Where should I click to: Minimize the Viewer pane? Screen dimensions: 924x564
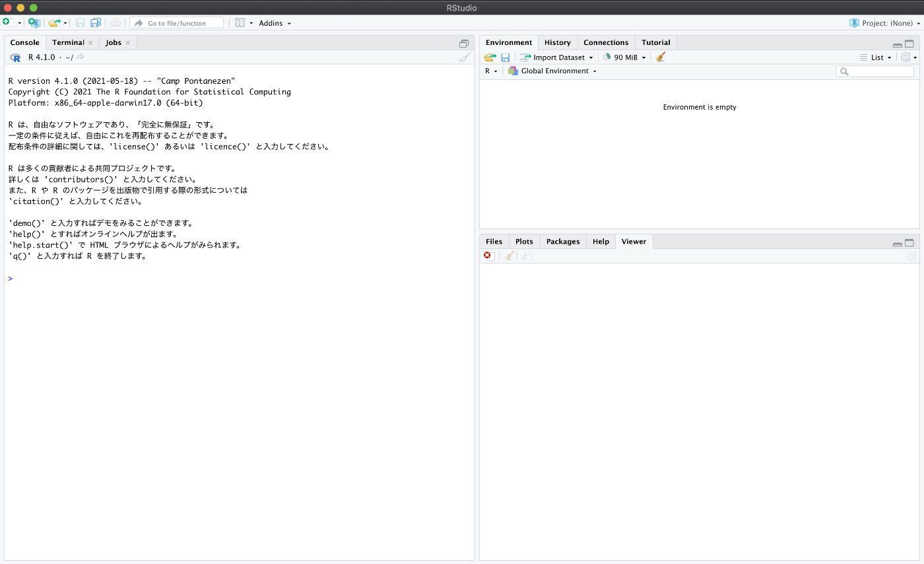[898, 244]
